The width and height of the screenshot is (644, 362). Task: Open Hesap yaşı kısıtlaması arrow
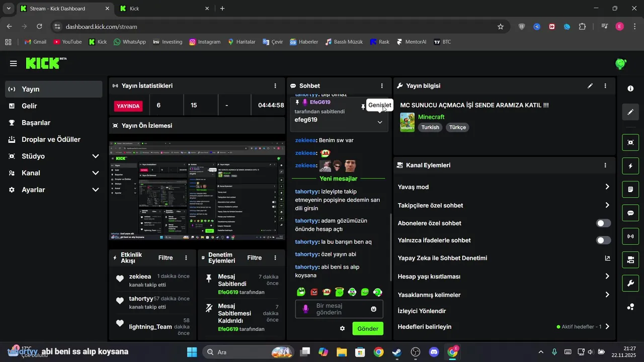(607, 276)
